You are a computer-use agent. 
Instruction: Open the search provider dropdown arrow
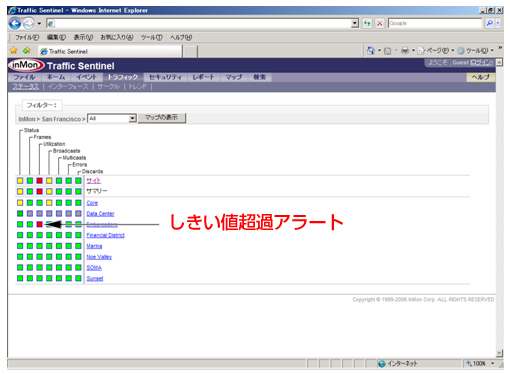[498, 23]
